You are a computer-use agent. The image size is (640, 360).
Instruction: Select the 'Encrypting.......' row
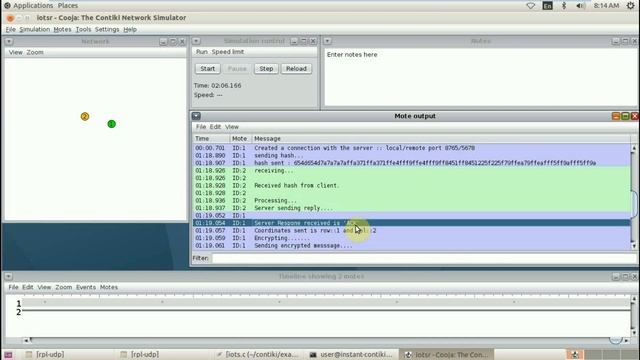pos(411,238)
